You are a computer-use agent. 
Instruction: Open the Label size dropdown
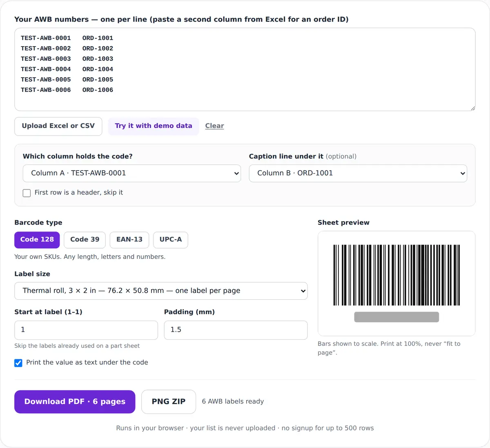[x=161, y=291]
